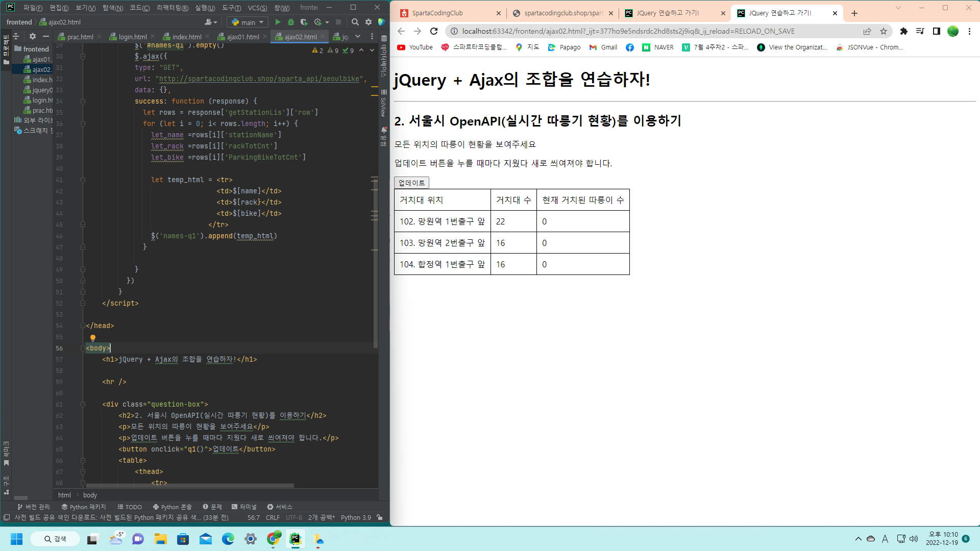Fold the body tag at line 56
Image resolution: width=980 pixels, height=551 pixels.
[x=83, y=348]
